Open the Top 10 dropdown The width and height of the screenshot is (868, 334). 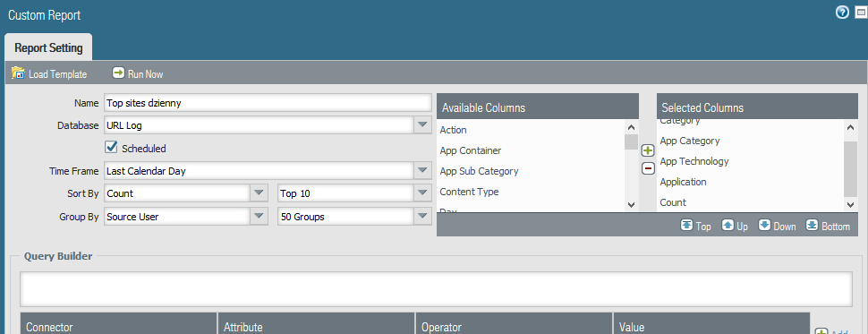point(422,193)
